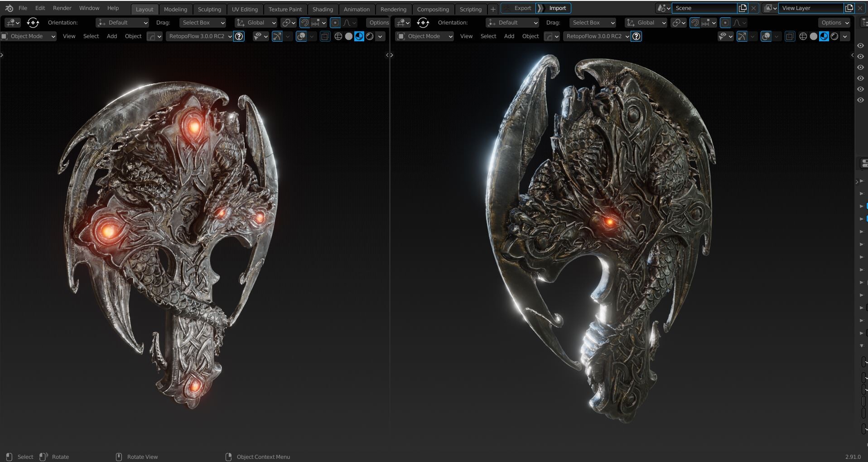The image size is (868, 462).
Task: Select rendered shading in the left viewport
Action: 370,36
